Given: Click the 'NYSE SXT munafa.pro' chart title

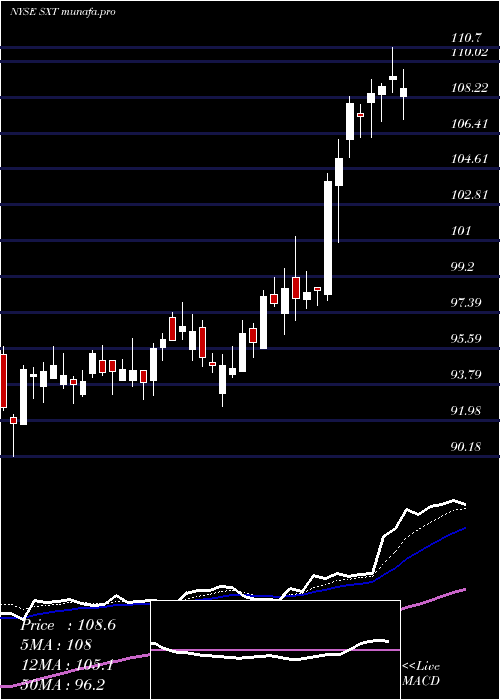Looking at the screenshot, I should coord(62,12).
